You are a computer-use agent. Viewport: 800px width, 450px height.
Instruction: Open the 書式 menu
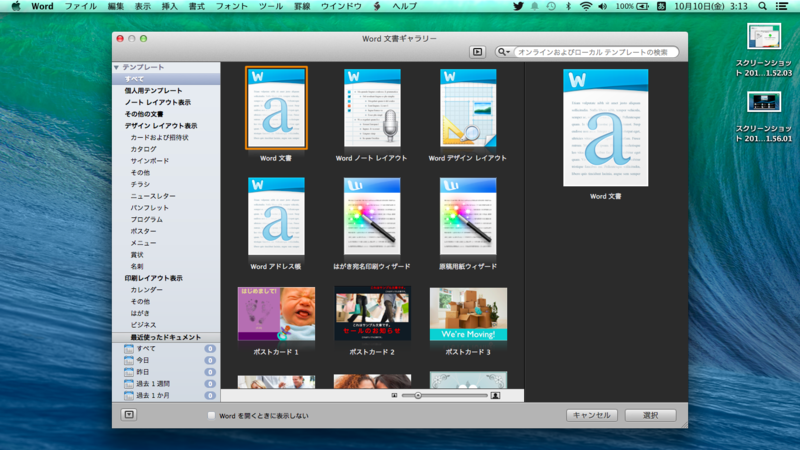pos(196,6)
